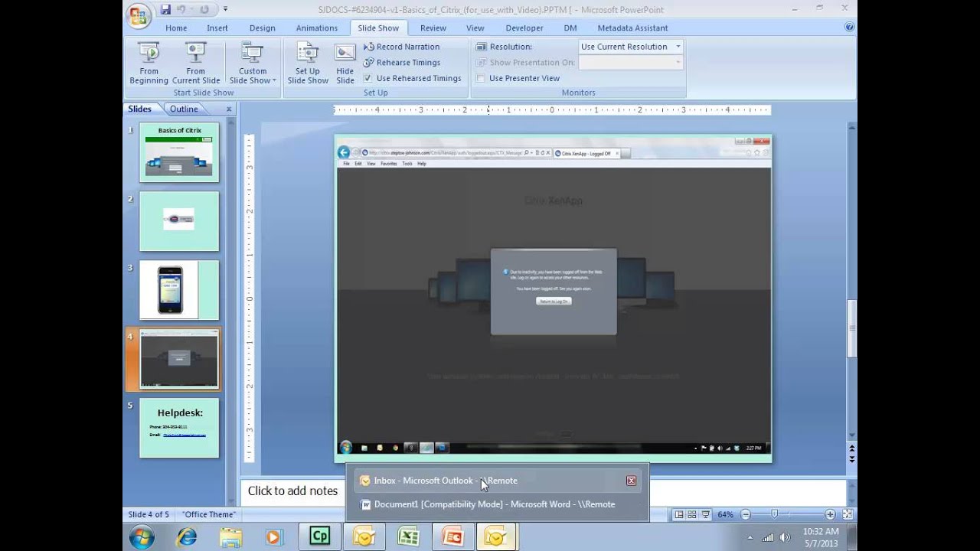This screenshot has height=551, width=980.
Task: Open Set Up Slide Show dialog
Action: click(308, 64)
